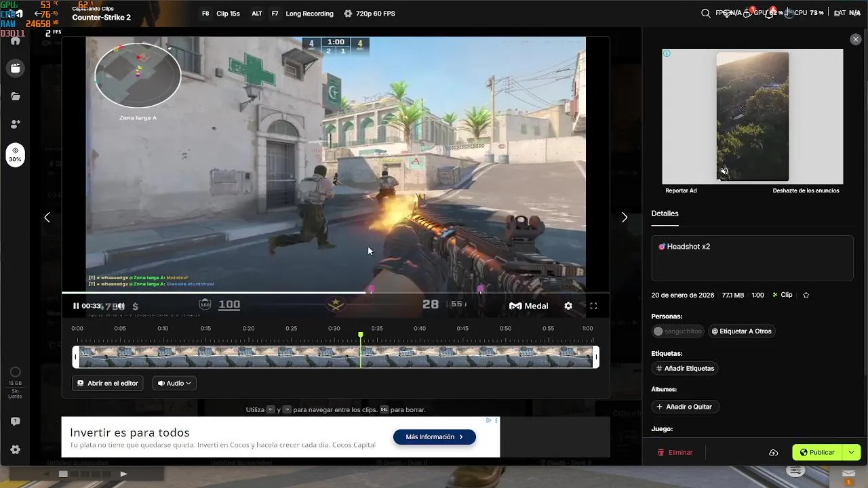Enter fullscreen video mode
Viewport: 868px width, 488px height.
tap(593, 306)
